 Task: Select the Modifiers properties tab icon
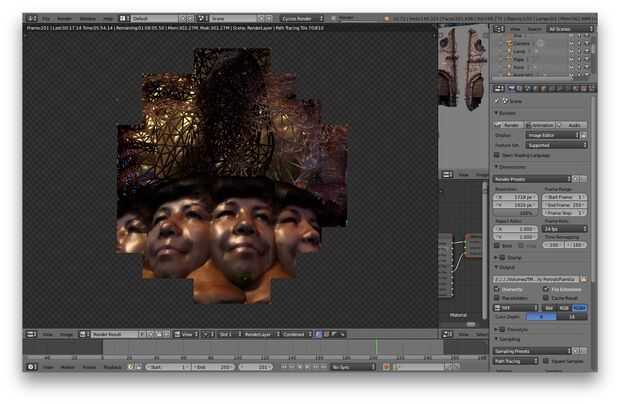click(560, 89)
